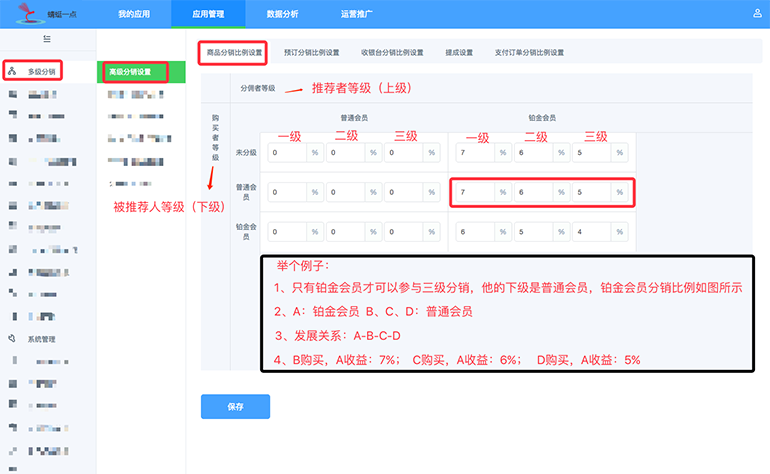Switch to the 预订分销比例设置 tab
Viewport: 770px width, 474px height.
point(311,53)
